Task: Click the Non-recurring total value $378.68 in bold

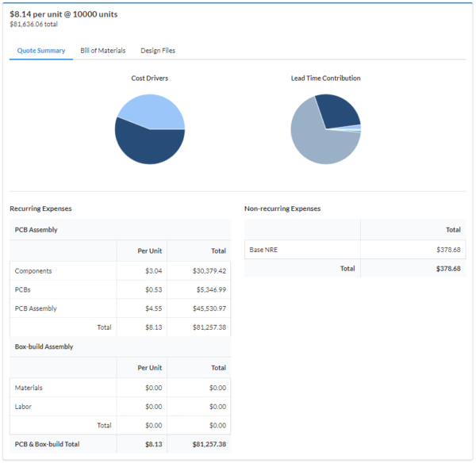Action: coord(446,269)
